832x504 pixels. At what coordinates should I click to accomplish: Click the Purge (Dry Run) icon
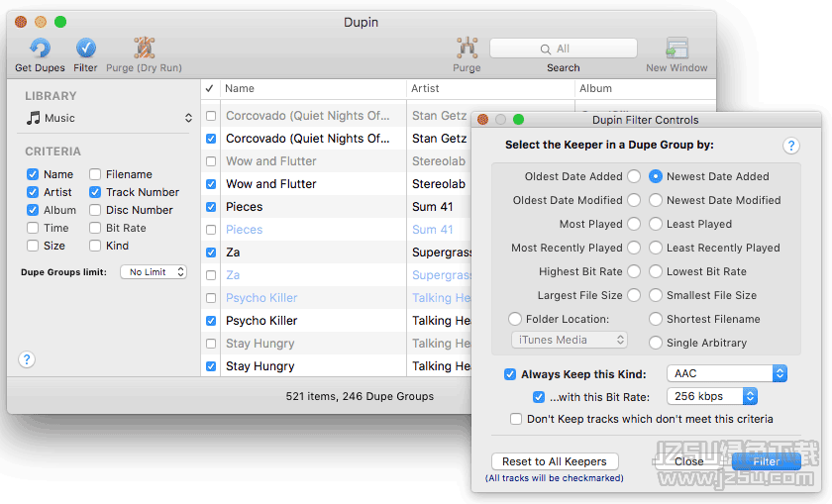tap(145, 49)
